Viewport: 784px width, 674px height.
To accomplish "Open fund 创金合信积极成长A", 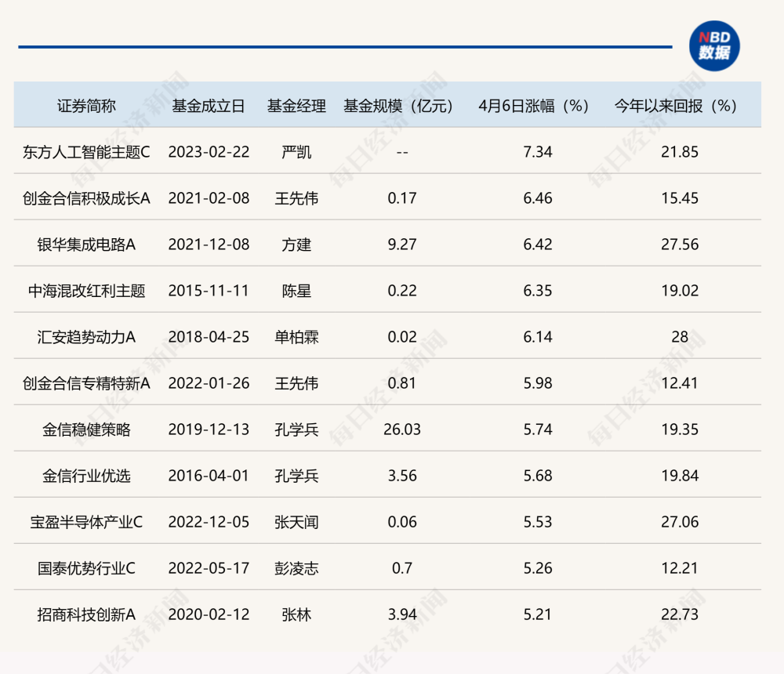I will pos(86,198).
